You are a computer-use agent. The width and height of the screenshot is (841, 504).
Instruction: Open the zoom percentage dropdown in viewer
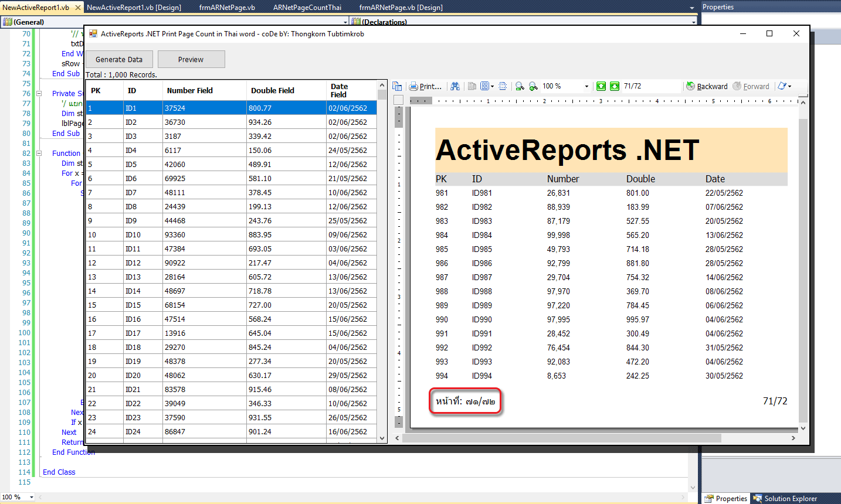tap(586, 86)
